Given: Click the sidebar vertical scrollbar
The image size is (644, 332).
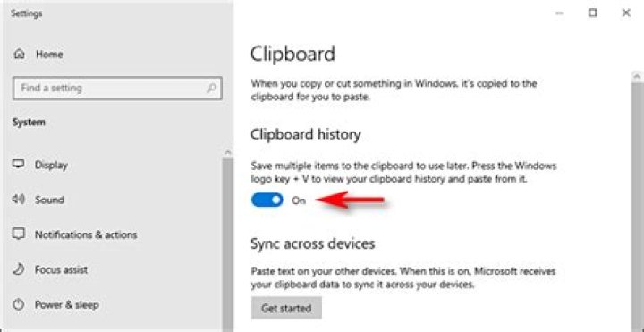Looking at the screenshot, I should [x=228, y=243].
